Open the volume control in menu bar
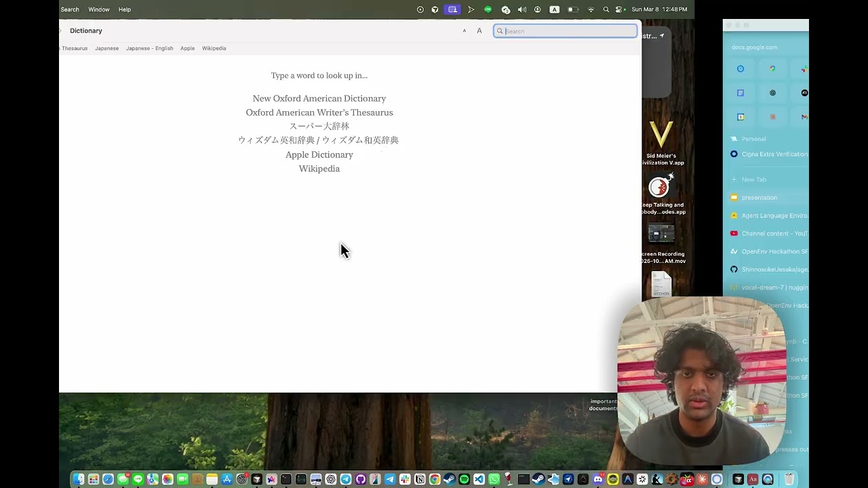Image resolution: width=868 pixels, height=488 pixels. (522, 9)
